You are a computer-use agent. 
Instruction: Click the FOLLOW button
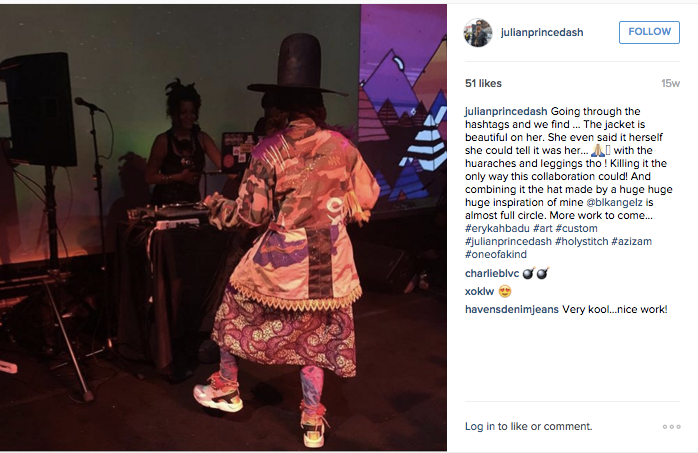pos(649,32)
